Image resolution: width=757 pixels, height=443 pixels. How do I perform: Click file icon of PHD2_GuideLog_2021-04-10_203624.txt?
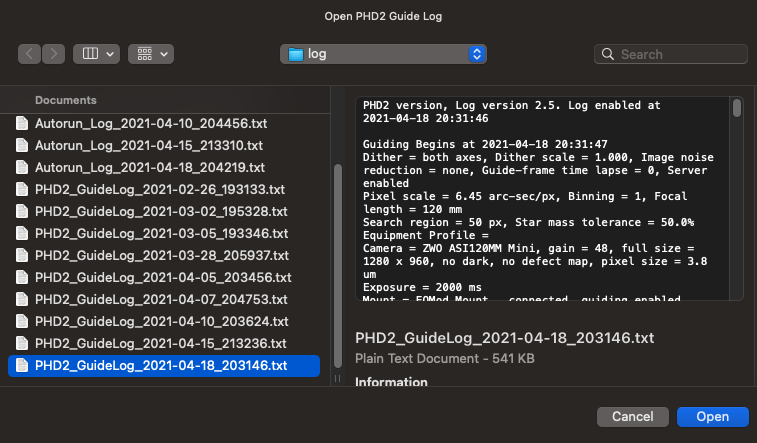(22, 321)
